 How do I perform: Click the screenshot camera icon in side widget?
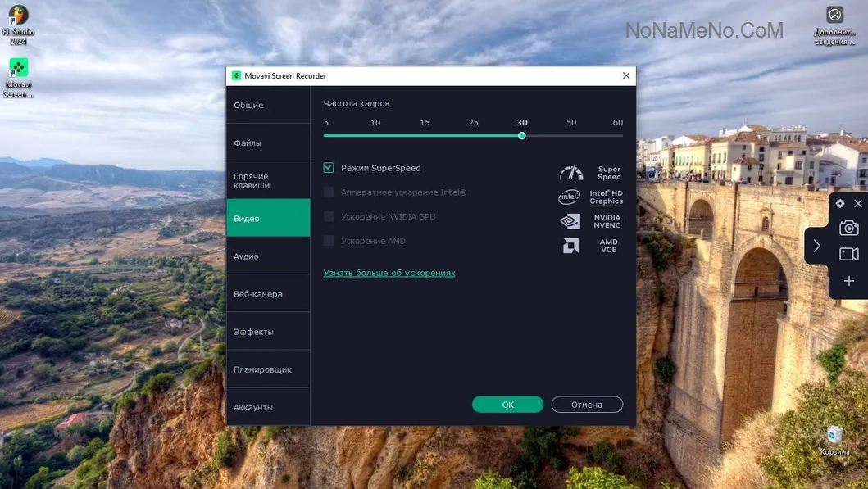[x=848, y=228]
